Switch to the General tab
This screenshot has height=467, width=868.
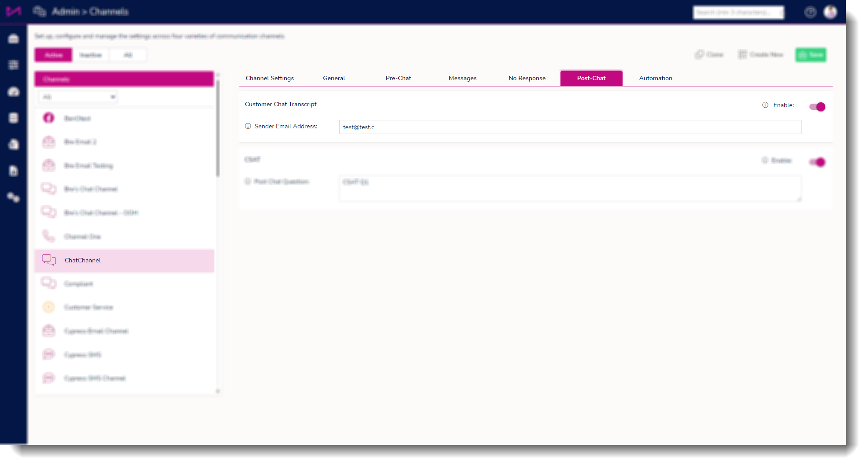click(x=334, y=78)
